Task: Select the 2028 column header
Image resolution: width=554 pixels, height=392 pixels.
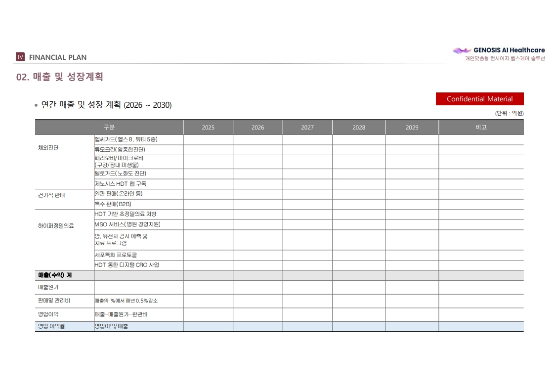Action: point(359,128)
